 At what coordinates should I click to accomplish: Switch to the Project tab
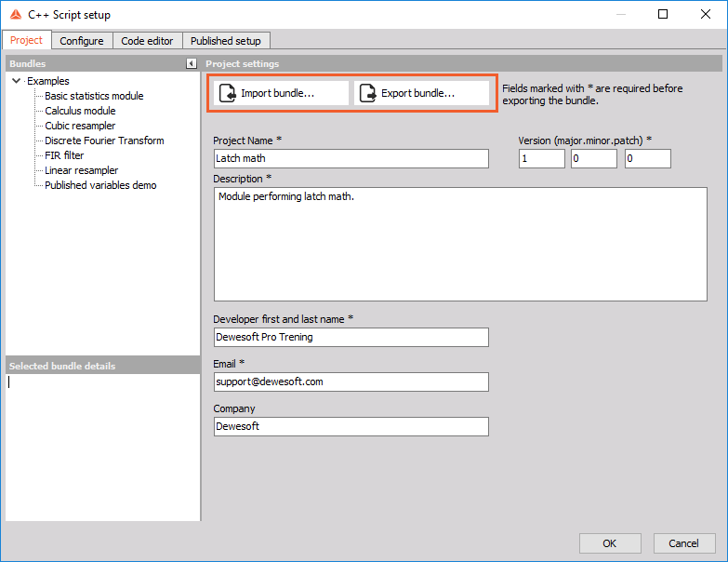pyautogui.click(x=26, y=40)
